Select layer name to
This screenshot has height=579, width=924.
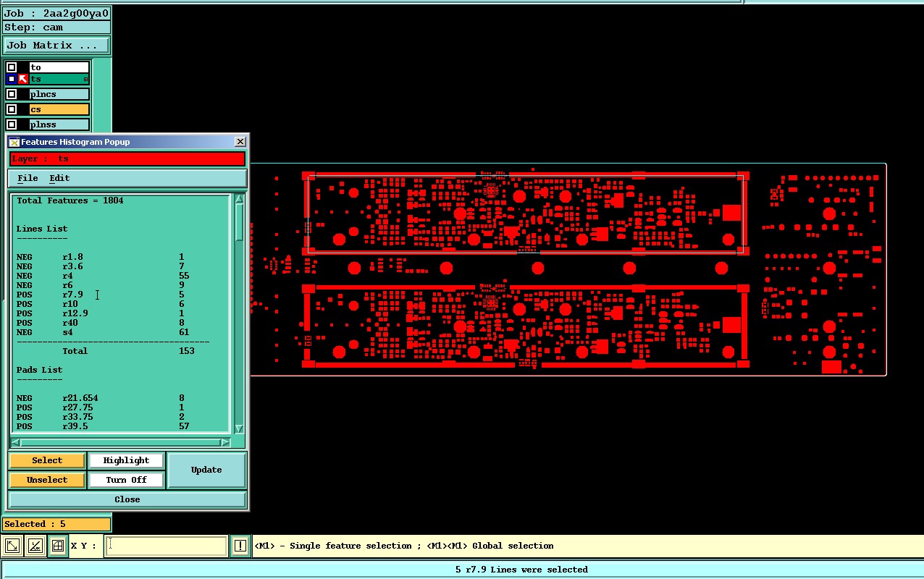point(59,67)
